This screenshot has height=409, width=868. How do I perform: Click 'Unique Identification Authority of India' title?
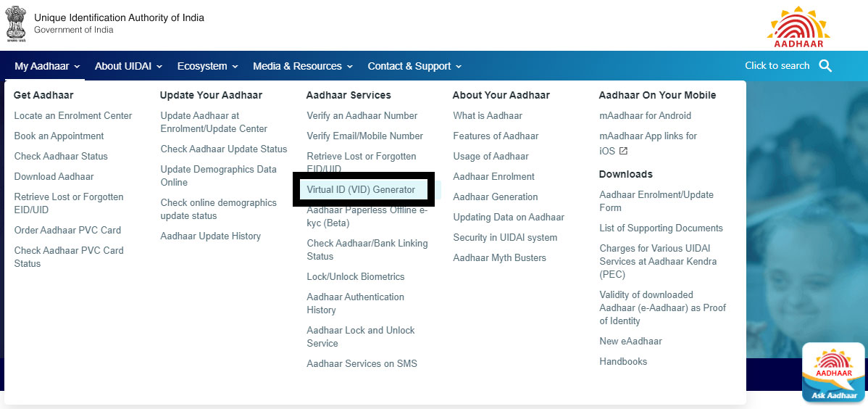pyautogui.click(x=119, y=17)
